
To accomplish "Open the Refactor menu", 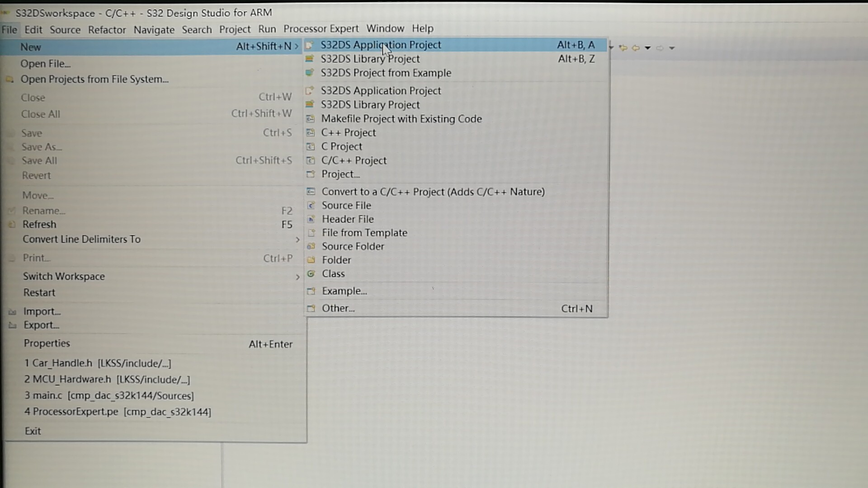I will pos(107,30).
